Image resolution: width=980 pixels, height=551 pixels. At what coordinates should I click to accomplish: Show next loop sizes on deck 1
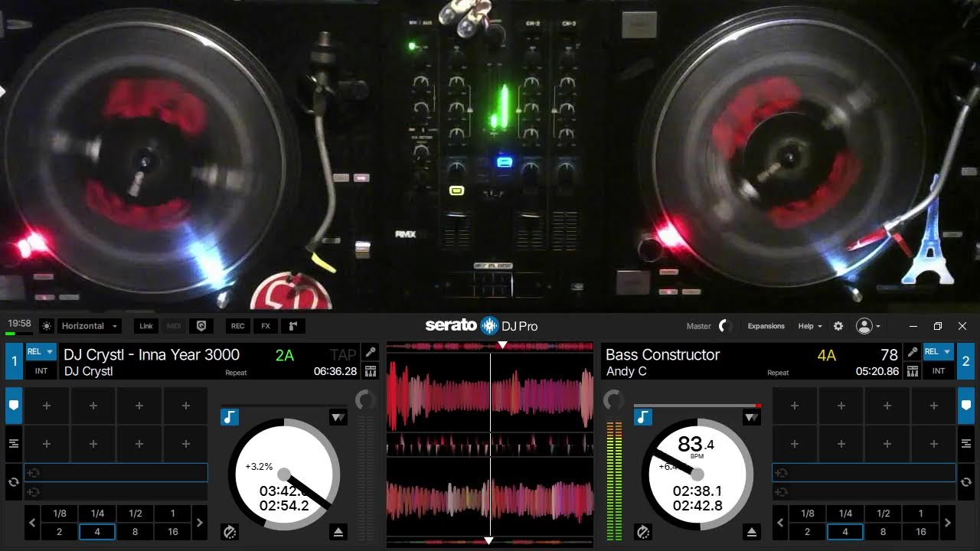point(200,523)
